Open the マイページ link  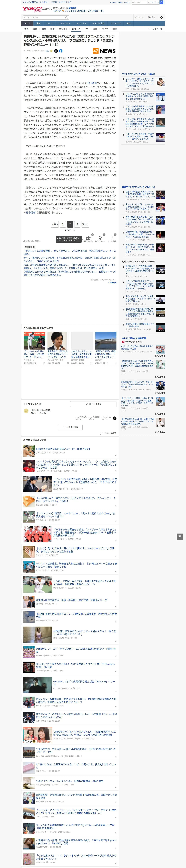click(139, 17)
